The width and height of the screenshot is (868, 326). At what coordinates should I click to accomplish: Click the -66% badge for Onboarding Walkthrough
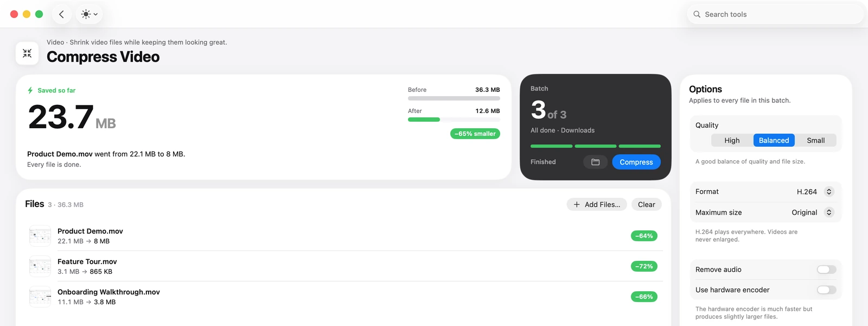(x=644, y=297)
